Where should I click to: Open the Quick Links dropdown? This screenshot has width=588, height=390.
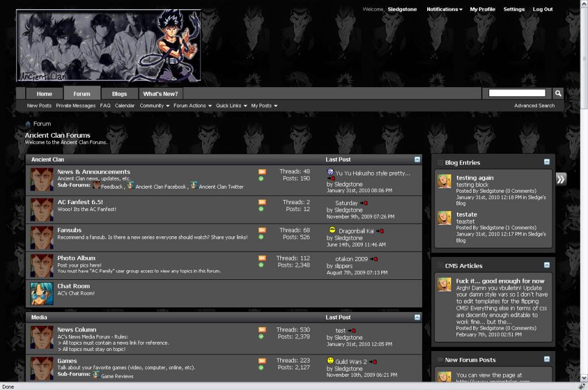click(231, 106)
